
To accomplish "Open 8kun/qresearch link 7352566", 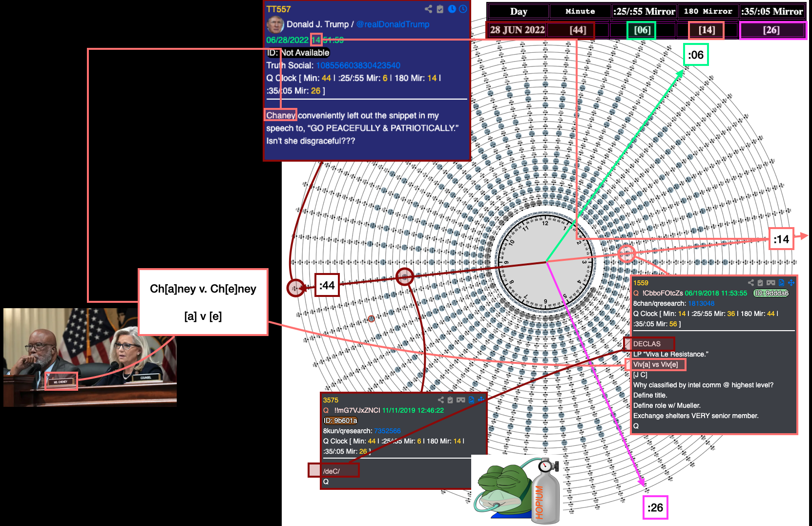I will coord(387,431).
